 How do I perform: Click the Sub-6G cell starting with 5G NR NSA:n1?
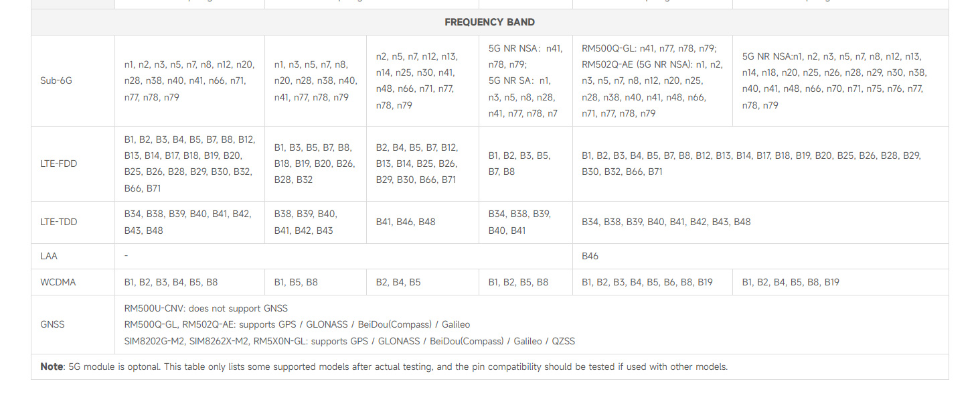point(834,80)
